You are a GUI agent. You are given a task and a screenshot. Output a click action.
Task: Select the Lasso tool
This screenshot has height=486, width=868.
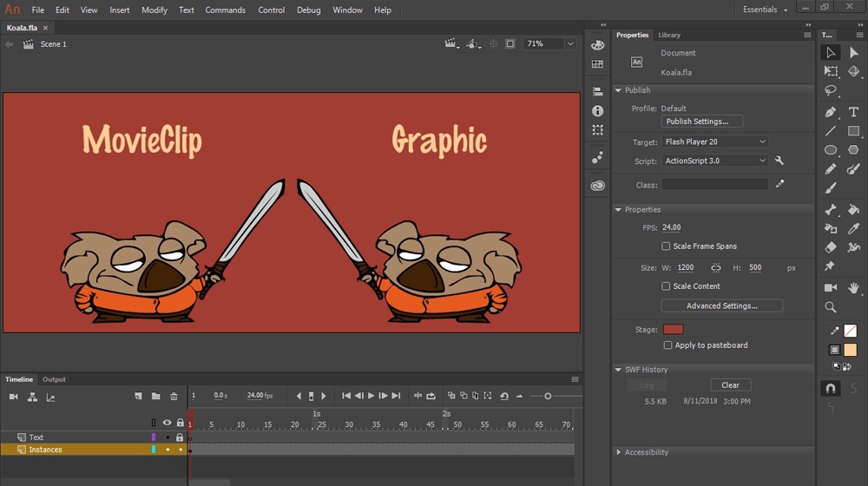click(x=831, y=90)
